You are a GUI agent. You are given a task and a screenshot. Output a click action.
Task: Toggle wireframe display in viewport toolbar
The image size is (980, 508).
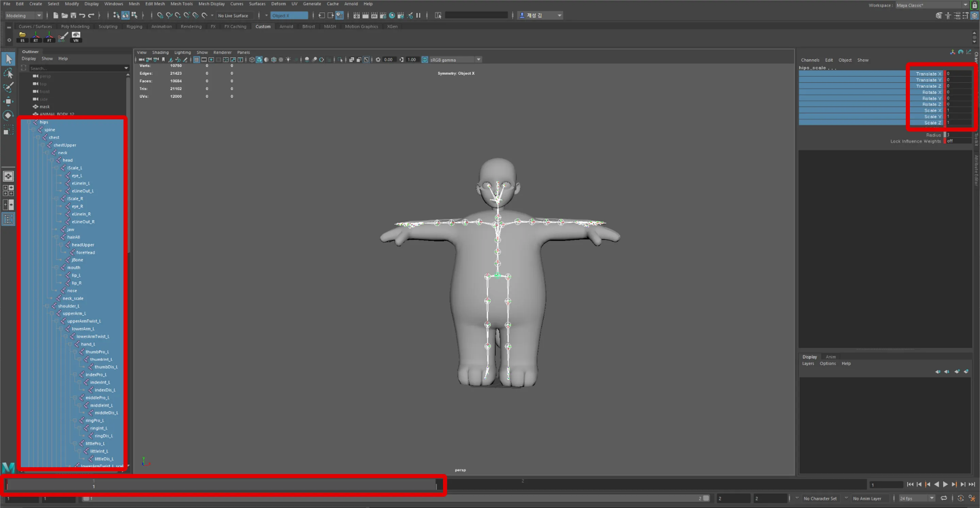click(251, 60)
